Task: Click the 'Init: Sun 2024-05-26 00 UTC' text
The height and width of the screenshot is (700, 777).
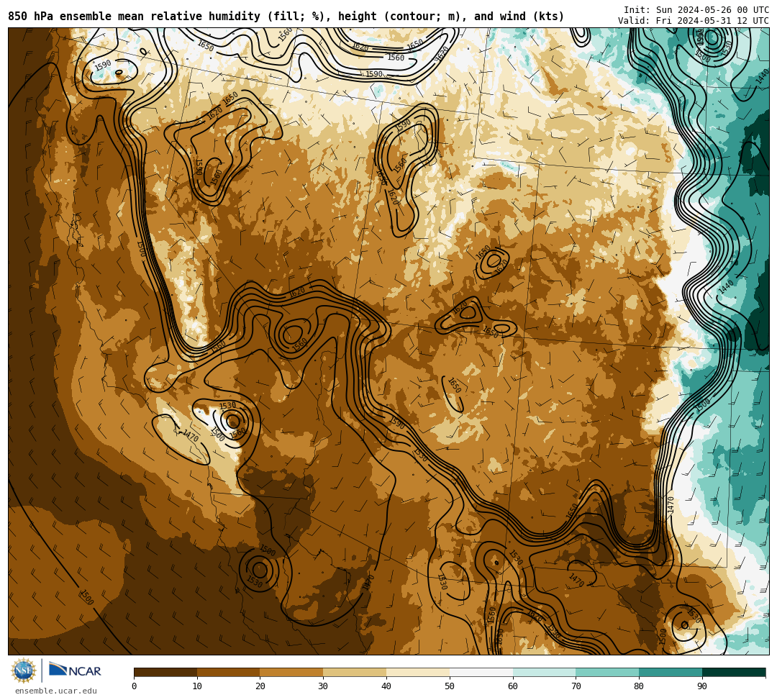Action: coord(696,10)
